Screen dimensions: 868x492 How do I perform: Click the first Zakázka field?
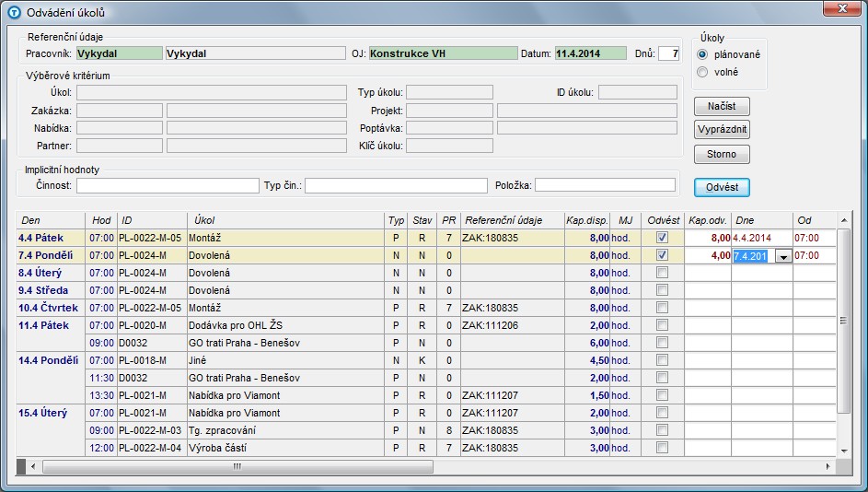tap(120, 111)
